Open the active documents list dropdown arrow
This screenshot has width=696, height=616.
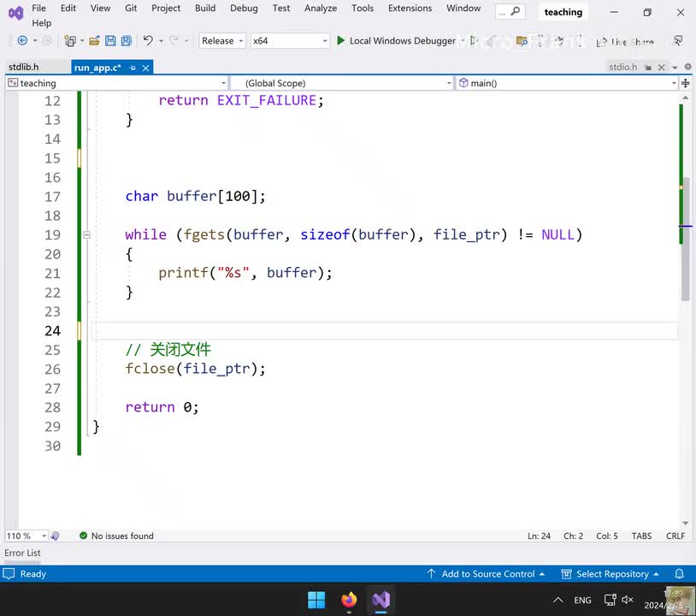point(675,68)
